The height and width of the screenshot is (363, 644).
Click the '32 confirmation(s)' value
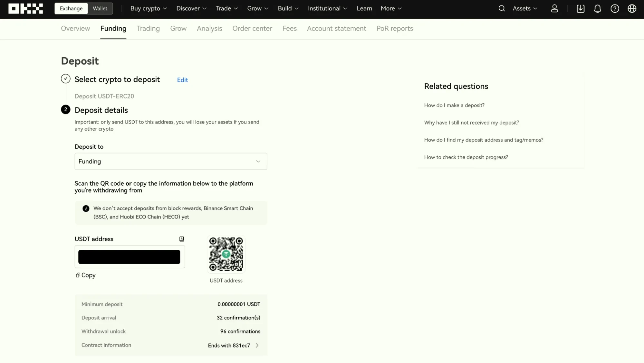(x=238, y=318)
